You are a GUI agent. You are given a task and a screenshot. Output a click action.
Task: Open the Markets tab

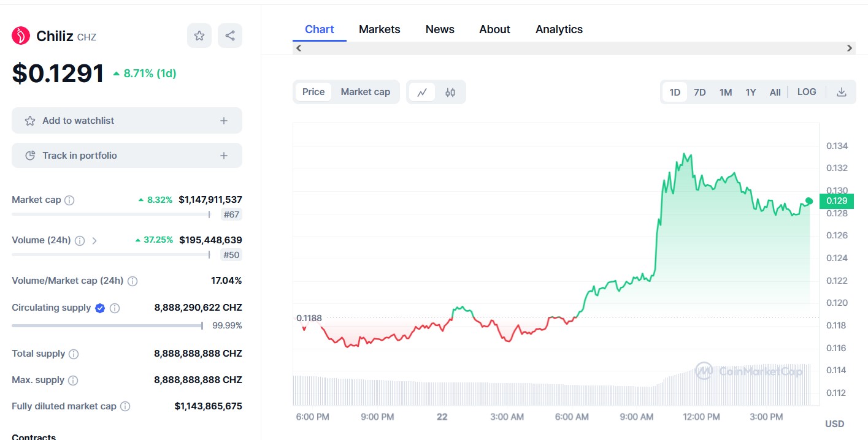[379, 29]
